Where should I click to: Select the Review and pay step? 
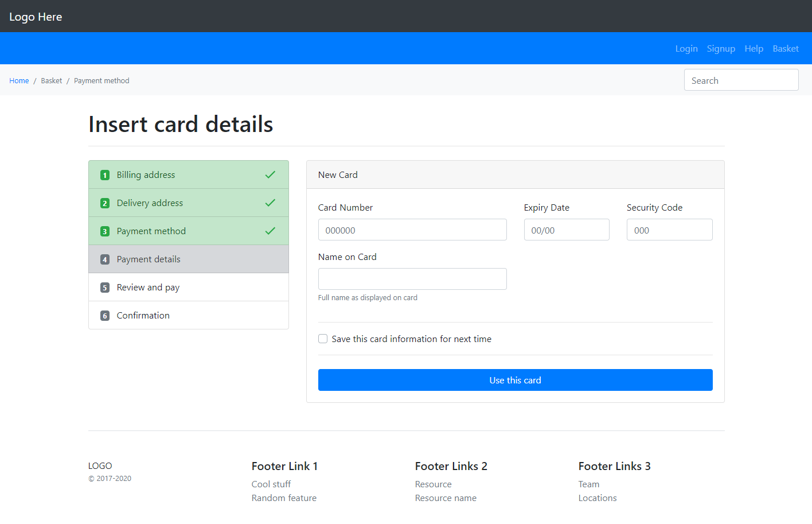pyautogui.click(x=148, y=288)
